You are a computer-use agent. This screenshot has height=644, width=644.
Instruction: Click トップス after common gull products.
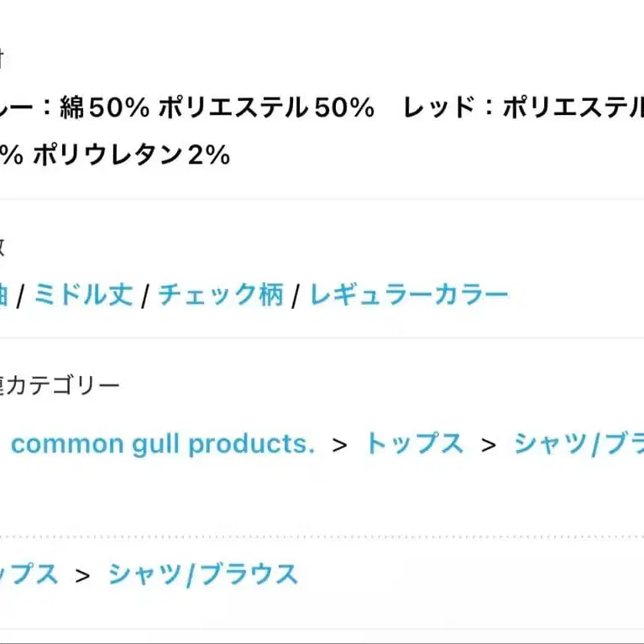click(415, 443)
